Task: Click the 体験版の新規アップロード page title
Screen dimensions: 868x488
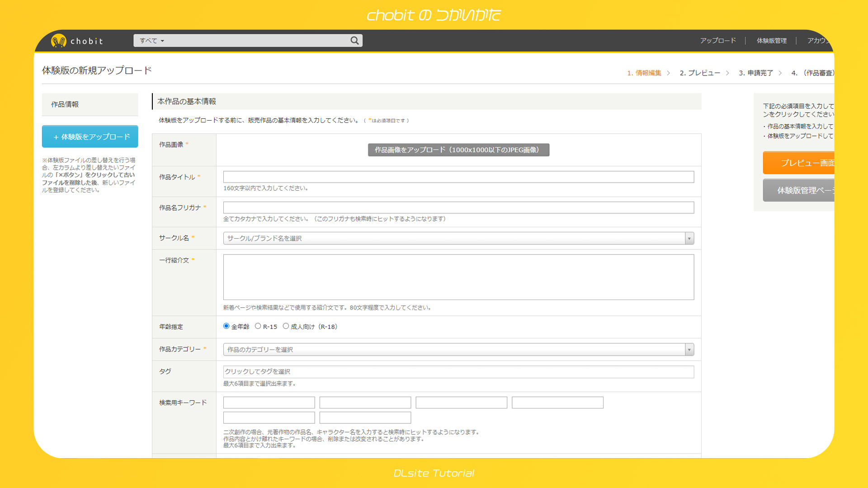Action: pyautogui.click(x=97, y=70)
